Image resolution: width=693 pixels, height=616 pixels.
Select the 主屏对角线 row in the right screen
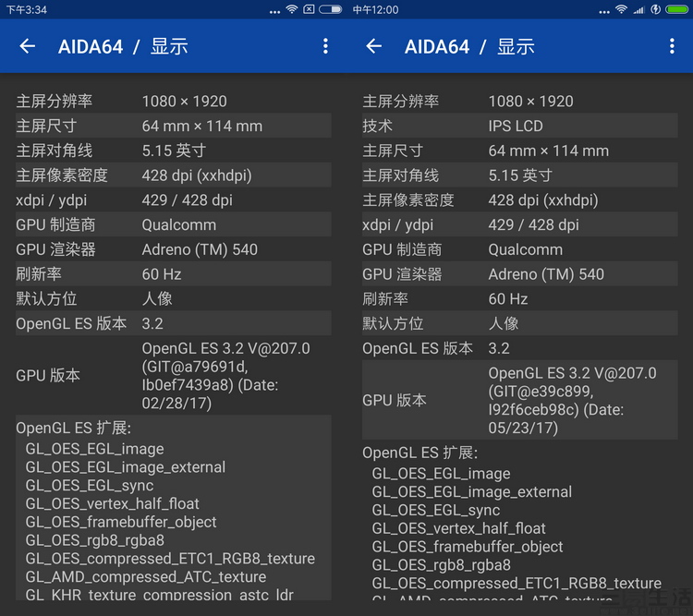click(x=519, y=175)
